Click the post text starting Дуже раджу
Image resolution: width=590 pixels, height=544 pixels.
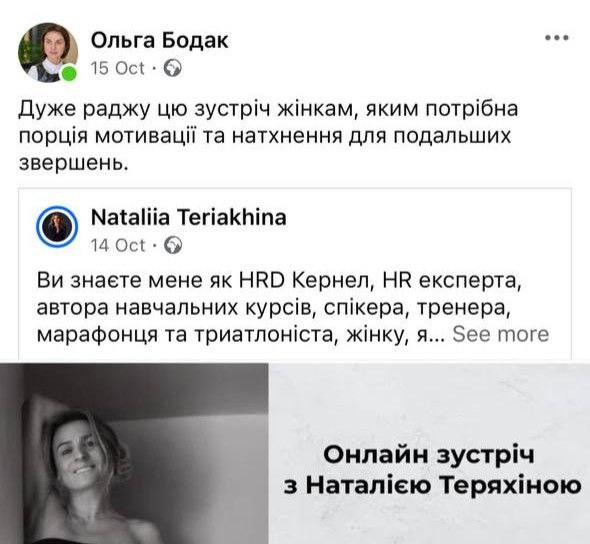[x=268, y=136]
